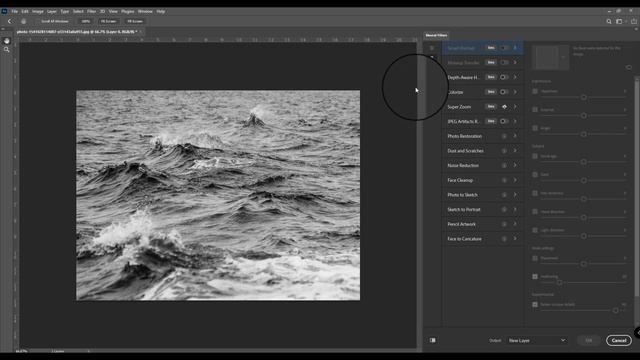
Task: Click info icon beside Dust and Scratches
Action: (x=504, y=151)
